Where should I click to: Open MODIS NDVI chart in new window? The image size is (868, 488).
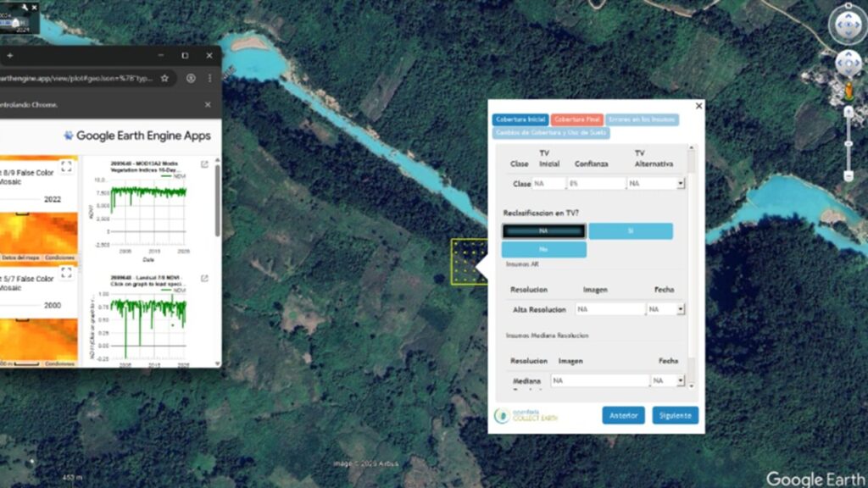coord(204,164)
